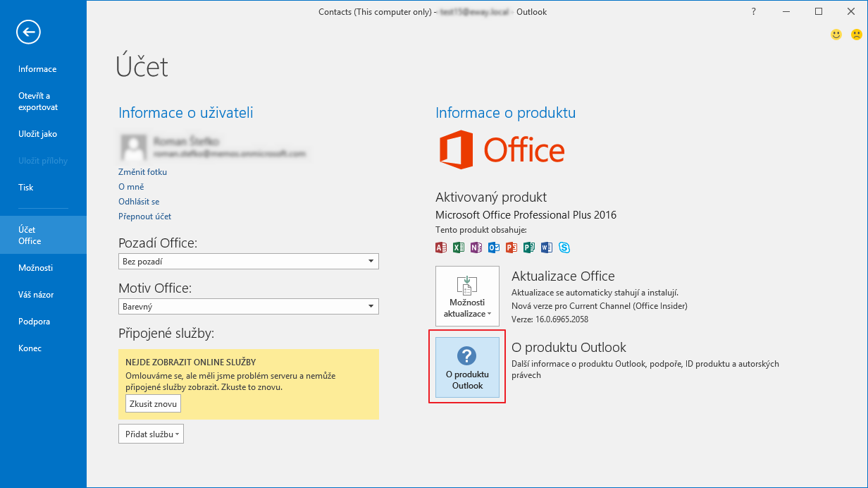Screen dimensions: 868x488
Task: Click the Verze: 16.0.6965.2058 text
Action: click(550, 319)
